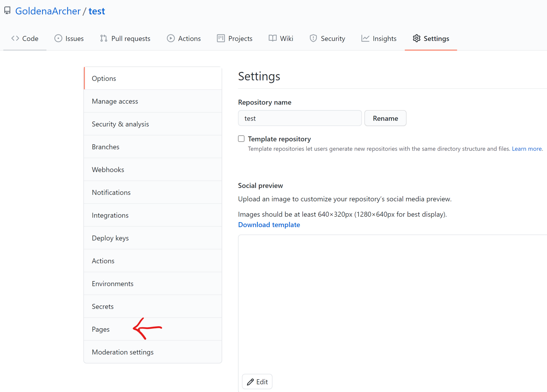The image size is (547, 392).
Task: Click the Settings page heading
Action: click(x=259, y=76)
